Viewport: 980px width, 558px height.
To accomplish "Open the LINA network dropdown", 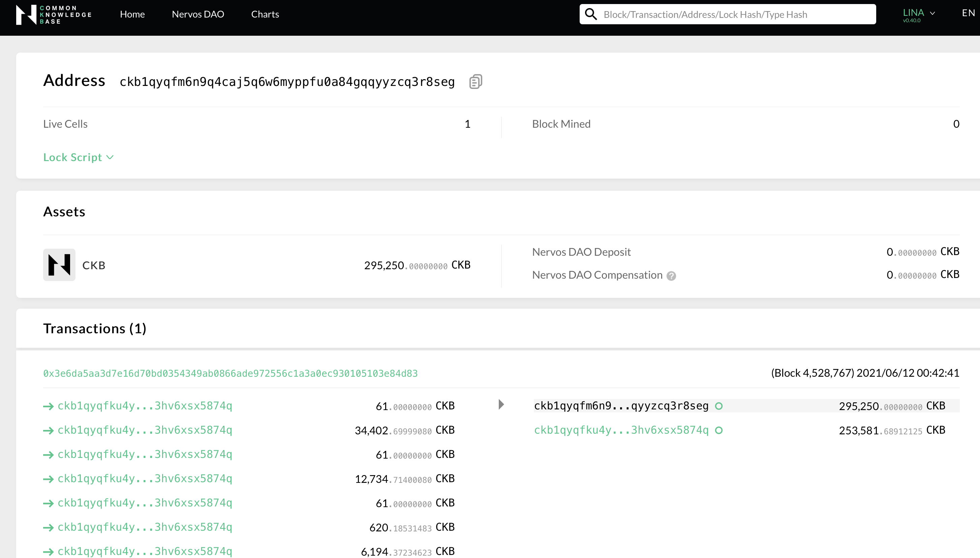I will click(919, 14).
